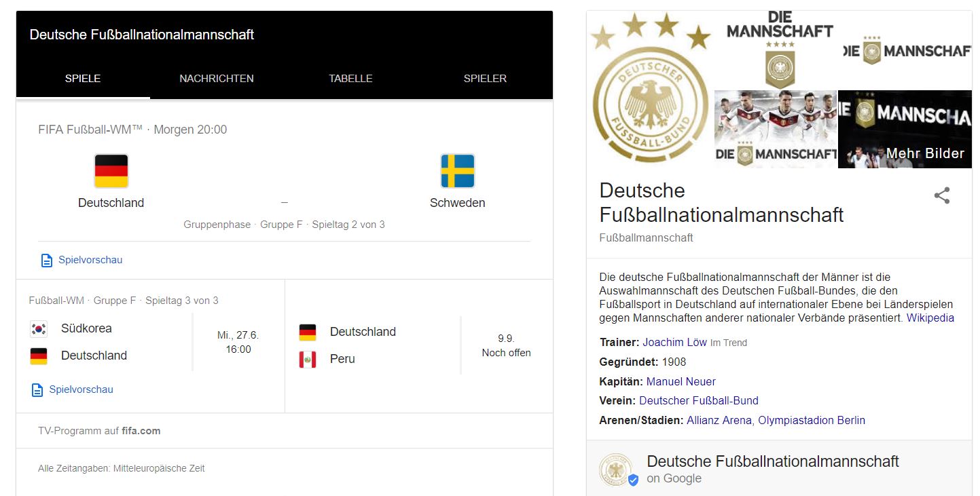Open the Olympiastadion Berlin link
Image resolution: width=980 pixels, height=496 pixels.
pyautogui.click(x=812, y=421)
